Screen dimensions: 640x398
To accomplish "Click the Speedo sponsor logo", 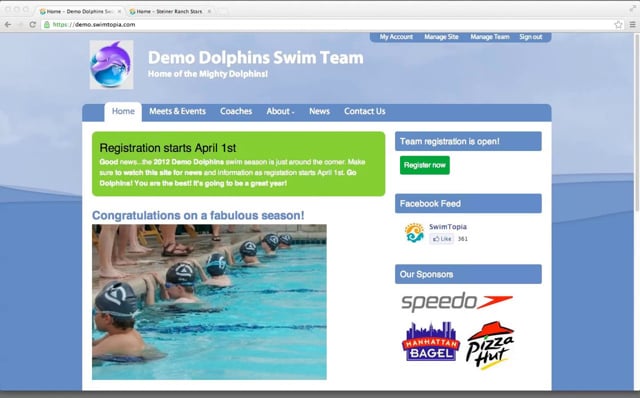I will click(457, 302).
